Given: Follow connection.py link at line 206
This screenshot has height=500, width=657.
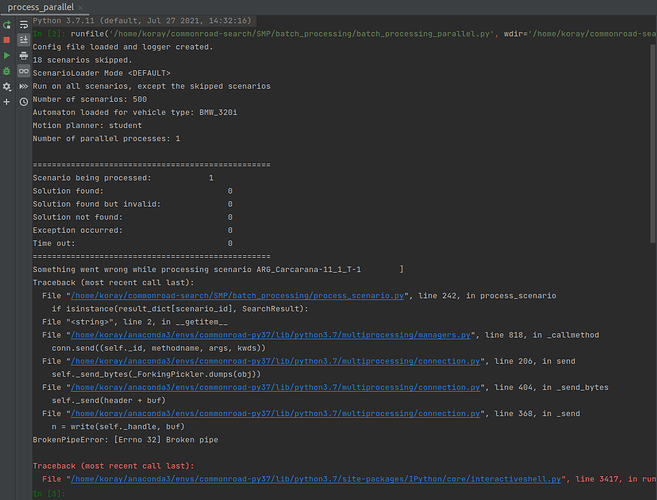Looking at the screenshot, I should click(272, 361).
